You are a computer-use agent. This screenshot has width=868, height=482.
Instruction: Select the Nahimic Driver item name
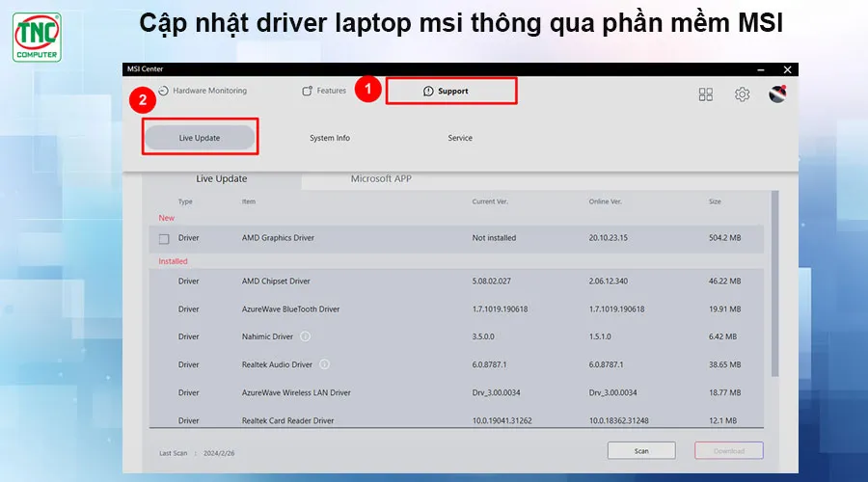click(x=267, y=336)
